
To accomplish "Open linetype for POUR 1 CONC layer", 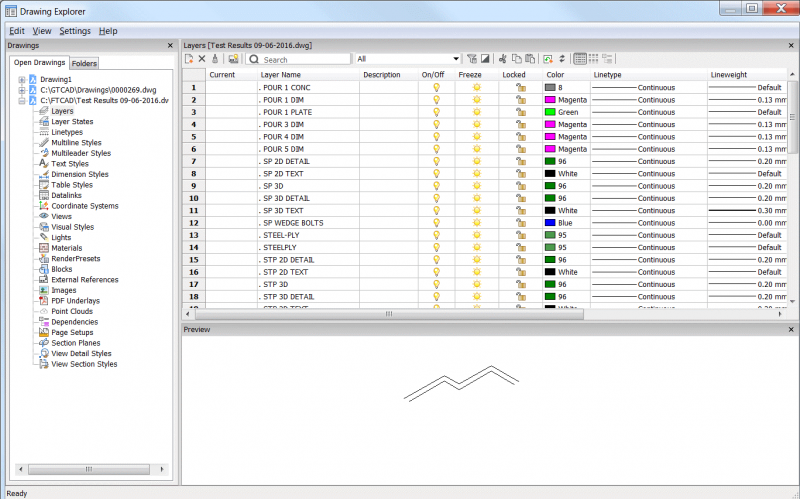I will click(x=648, y=88).
